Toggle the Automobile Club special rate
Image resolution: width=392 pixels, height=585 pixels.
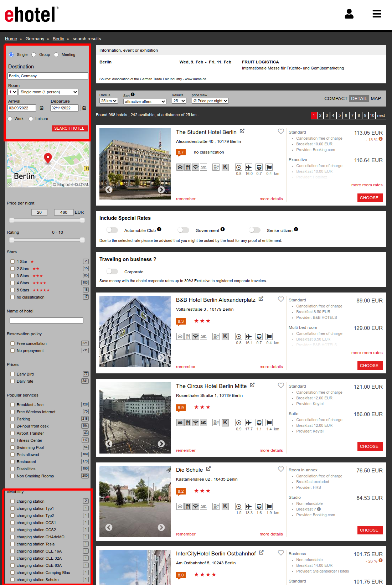point(112,230)
